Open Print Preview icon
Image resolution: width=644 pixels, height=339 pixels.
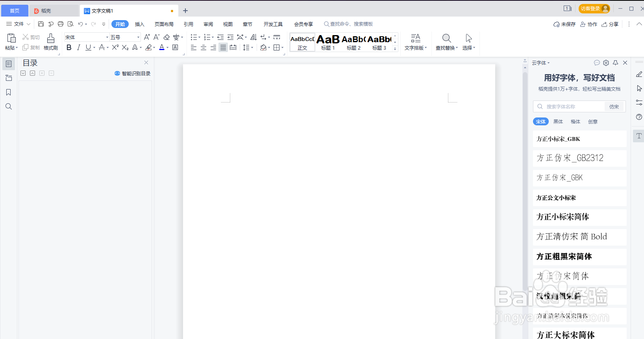pos(70,24)
